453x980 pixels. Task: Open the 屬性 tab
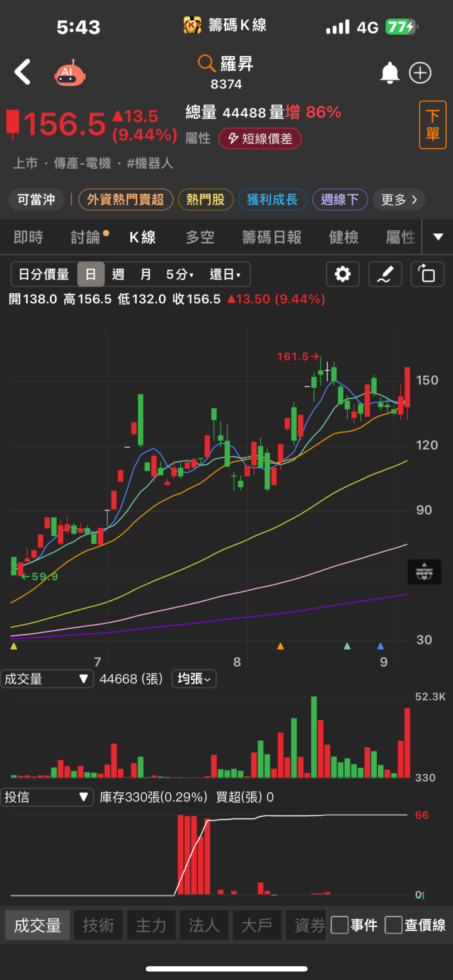pos(401,237)
